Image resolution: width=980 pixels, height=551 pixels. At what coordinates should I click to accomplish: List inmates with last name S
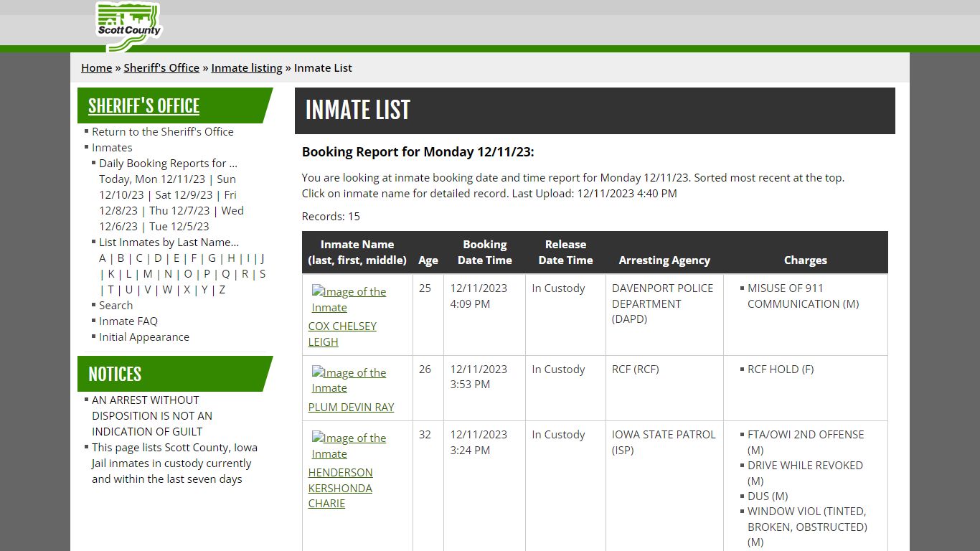click(x=263, y=273)
